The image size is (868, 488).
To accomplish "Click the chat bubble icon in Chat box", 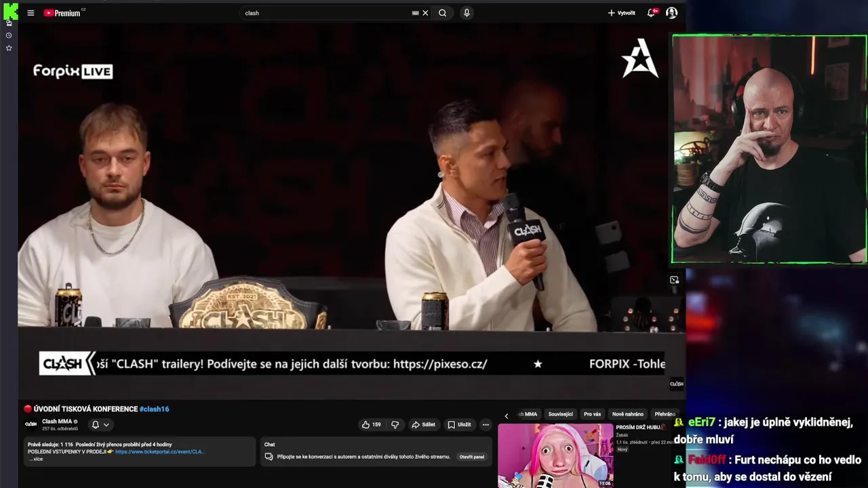I will pos(269,457).
